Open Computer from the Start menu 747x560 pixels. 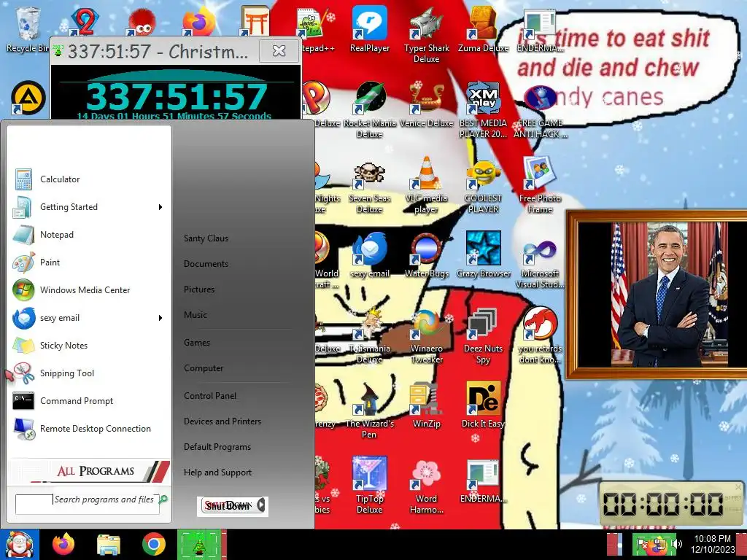(204, 368)
